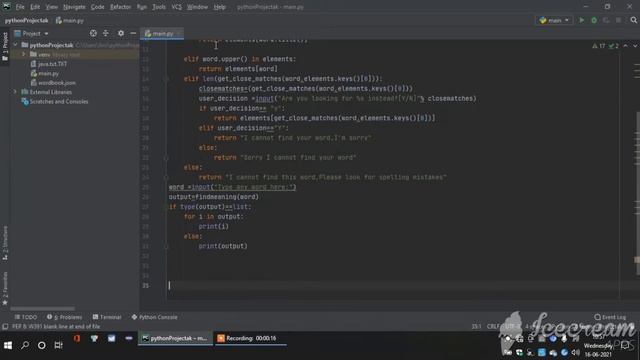Viewport: 640px width, 360px height.
Task: Open the View menu
Action: [x=51, y=7]
